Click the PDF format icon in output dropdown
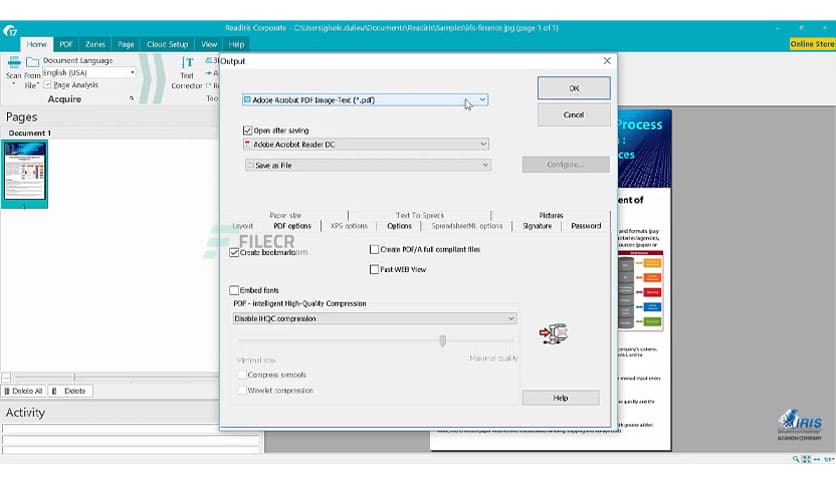Viewport: 836px width, 484px height. [247, 100]
